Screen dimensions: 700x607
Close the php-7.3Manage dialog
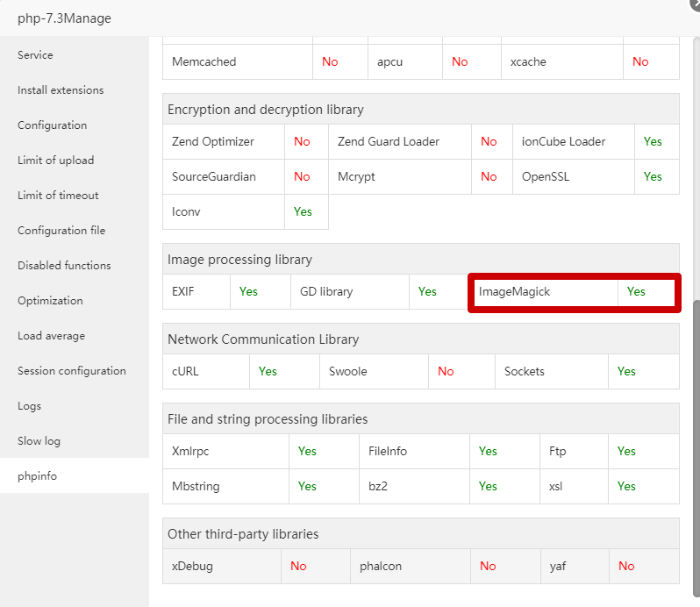(x=695, y=4)
